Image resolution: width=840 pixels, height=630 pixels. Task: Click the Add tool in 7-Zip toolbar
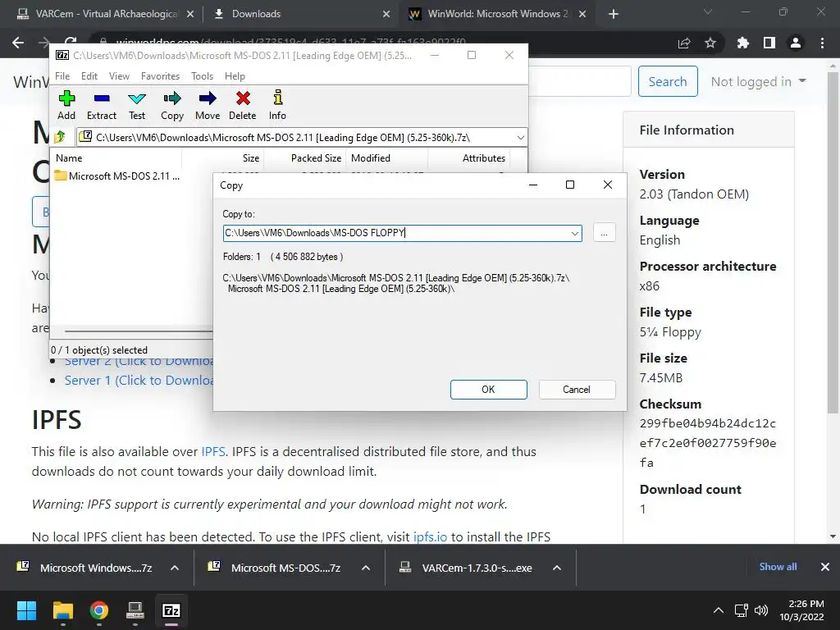pyautogui.click(x=66, y=106)
